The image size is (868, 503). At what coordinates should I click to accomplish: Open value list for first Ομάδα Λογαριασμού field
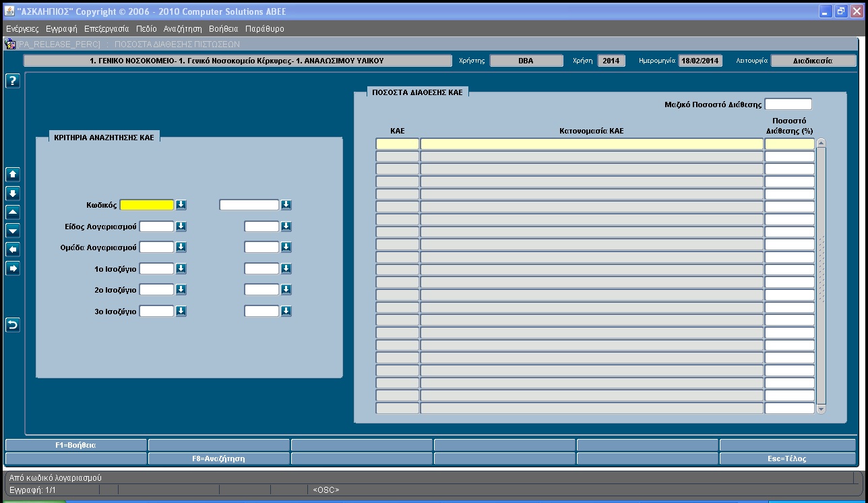(x=181, y=247)
